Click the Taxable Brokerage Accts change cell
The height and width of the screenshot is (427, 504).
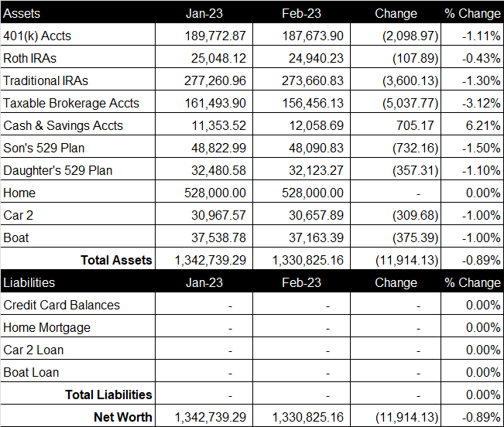396,103
